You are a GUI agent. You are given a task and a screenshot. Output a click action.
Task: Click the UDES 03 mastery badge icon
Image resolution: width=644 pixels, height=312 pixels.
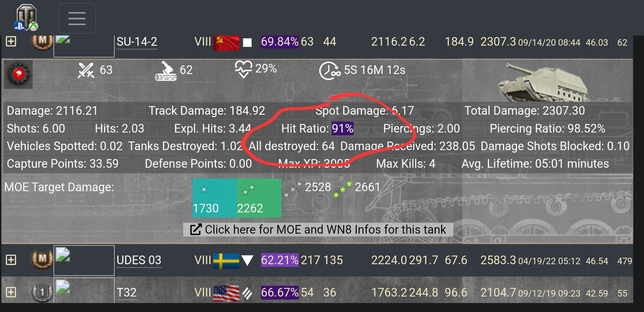42,260
